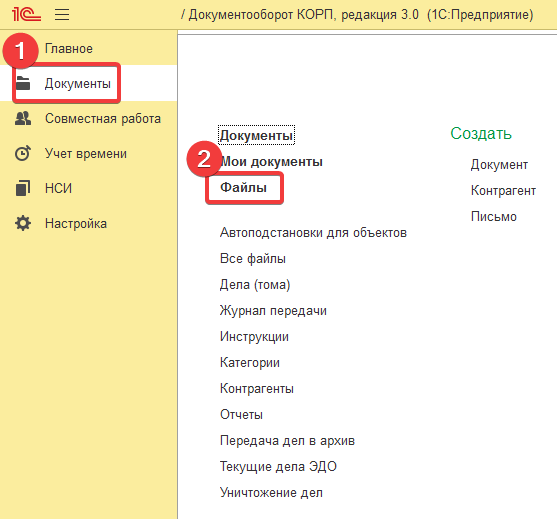Open the hamburger menu icon
This screenshot has width=557, height=519.
(62, 14)
